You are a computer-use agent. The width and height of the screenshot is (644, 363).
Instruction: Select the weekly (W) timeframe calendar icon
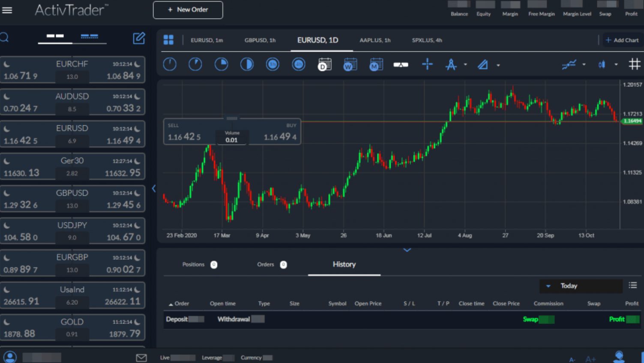350,65
